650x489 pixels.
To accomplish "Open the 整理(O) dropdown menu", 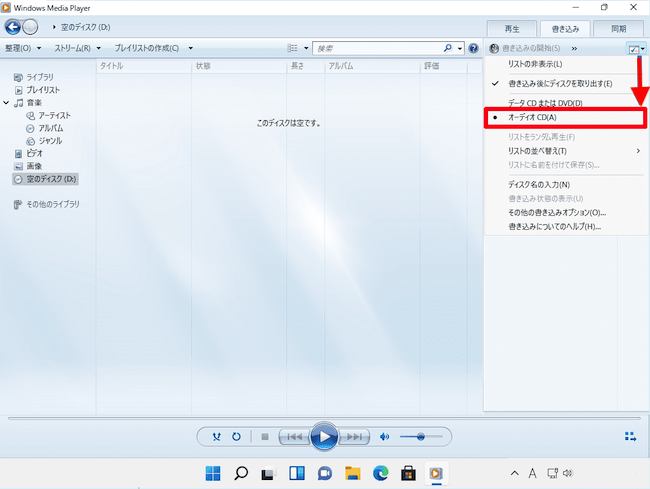I will click(23, 48).
